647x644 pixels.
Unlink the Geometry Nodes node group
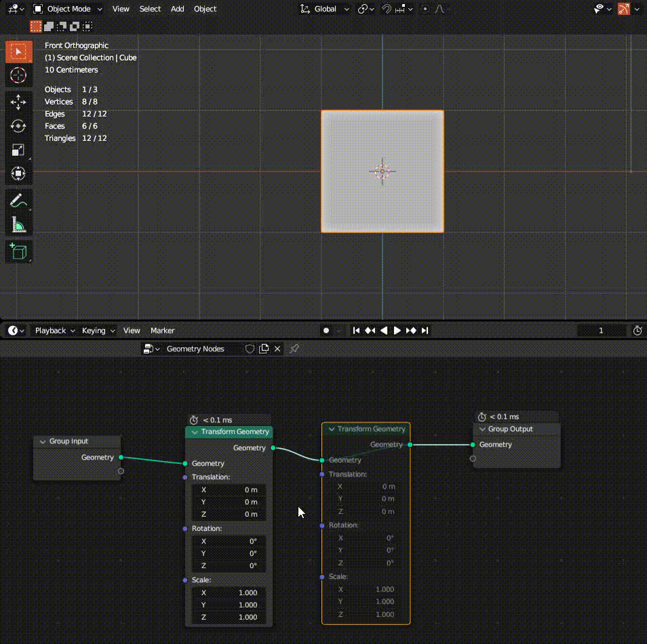277,348
